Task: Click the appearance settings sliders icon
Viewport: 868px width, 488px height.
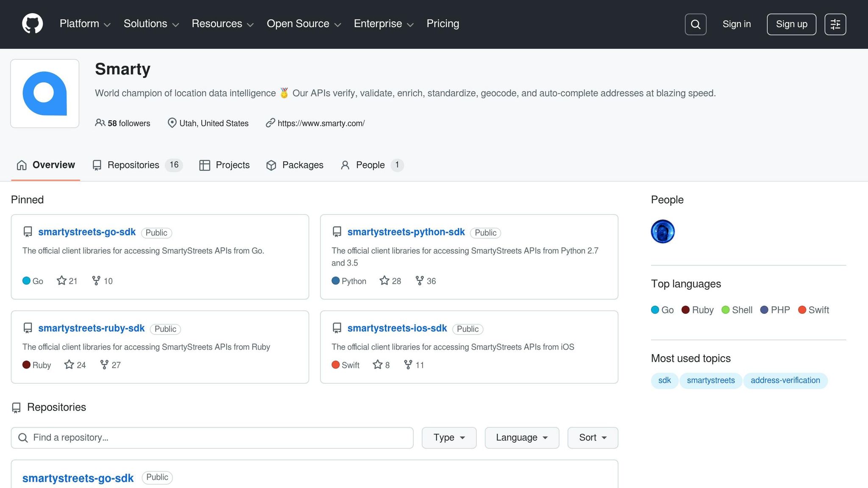Action: (835, 24)
